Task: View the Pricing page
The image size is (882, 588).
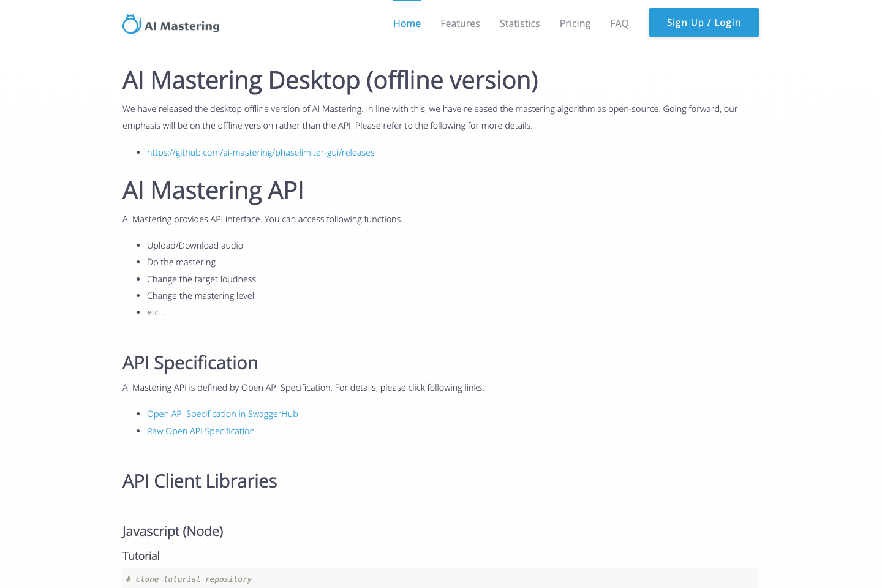Action: 575,23
